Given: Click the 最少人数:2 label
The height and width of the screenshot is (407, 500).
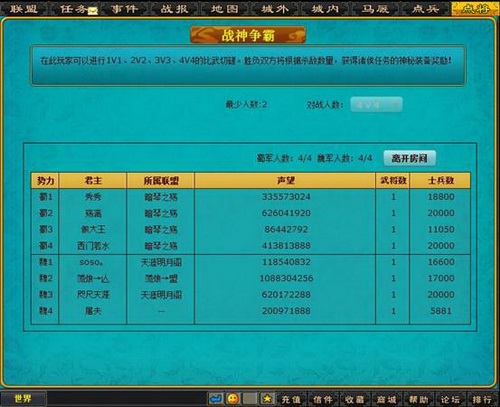Looking at the screenshot, I should 246,105.
